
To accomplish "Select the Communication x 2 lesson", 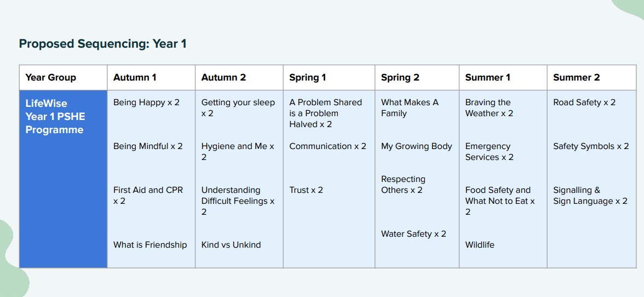I will [x=327, y=146].
